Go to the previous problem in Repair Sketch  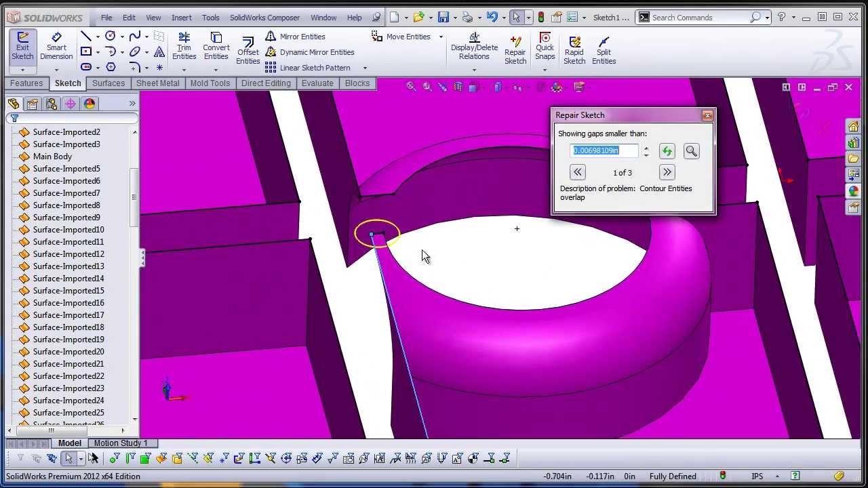(578, 172)
